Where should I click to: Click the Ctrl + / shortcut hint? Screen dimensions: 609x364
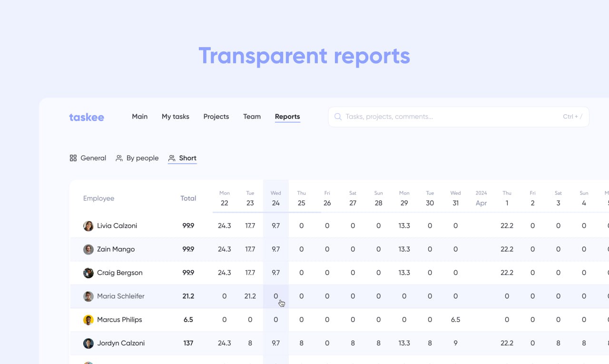[x=573, y=117]
